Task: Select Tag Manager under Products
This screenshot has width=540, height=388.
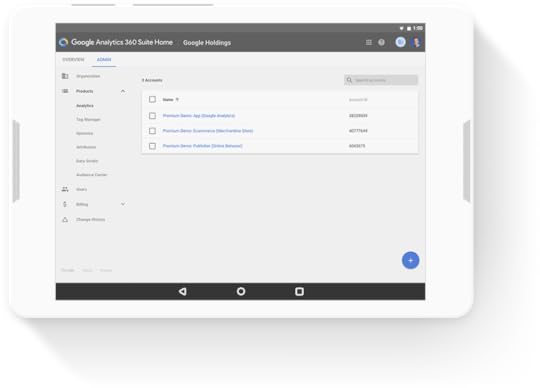Action: pos(89,119)
